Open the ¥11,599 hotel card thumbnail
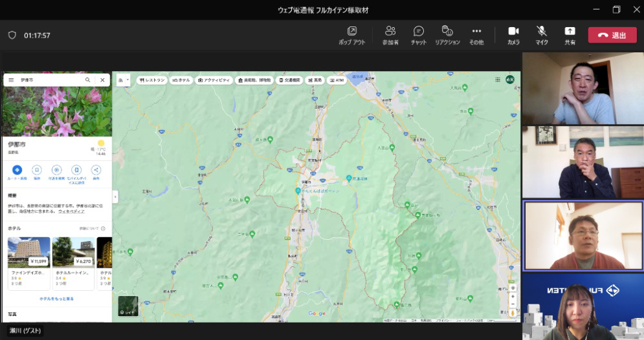 pos(28,252)
